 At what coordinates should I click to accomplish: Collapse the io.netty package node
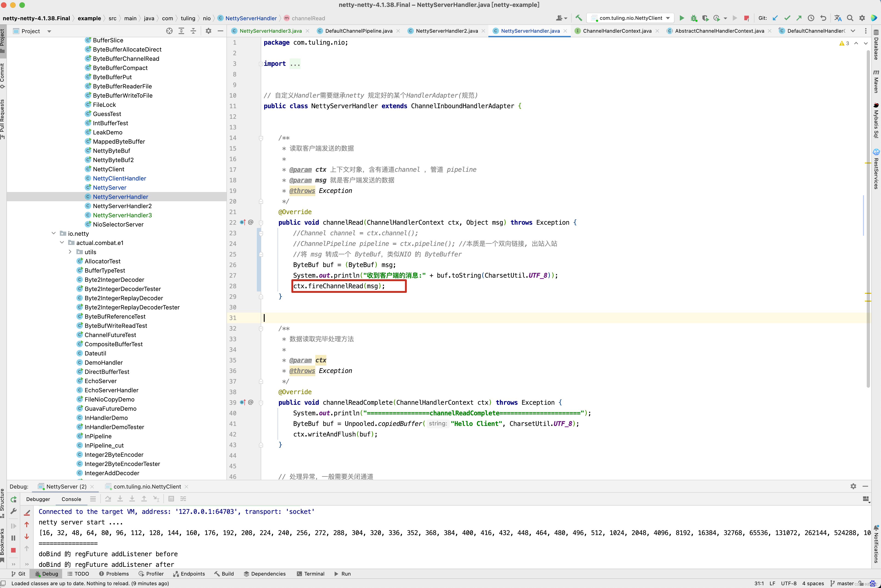(54, 234)
